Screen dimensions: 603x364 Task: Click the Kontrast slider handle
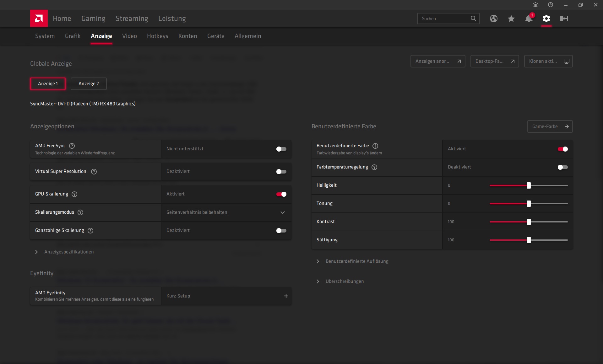pos(529,222)
